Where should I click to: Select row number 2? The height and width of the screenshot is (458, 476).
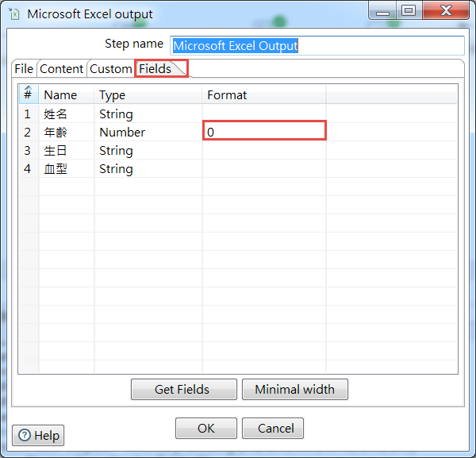(x=29, y=132)
